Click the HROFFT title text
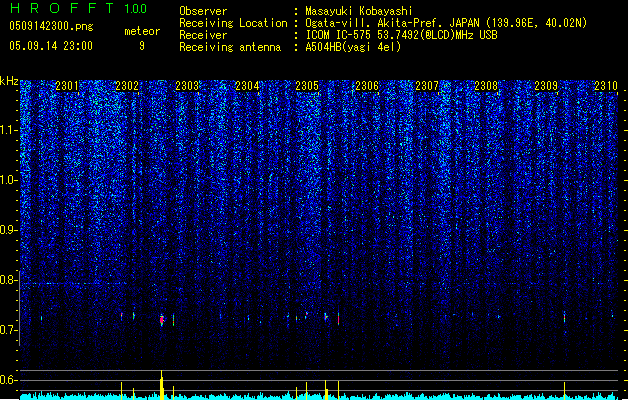Viewport: 629px width, 400px height. (x=61, y=8)
